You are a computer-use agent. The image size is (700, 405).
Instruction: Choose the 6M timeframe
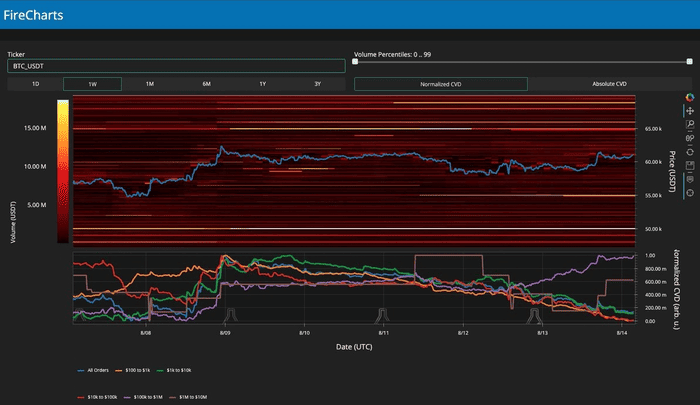pos(206,84)
